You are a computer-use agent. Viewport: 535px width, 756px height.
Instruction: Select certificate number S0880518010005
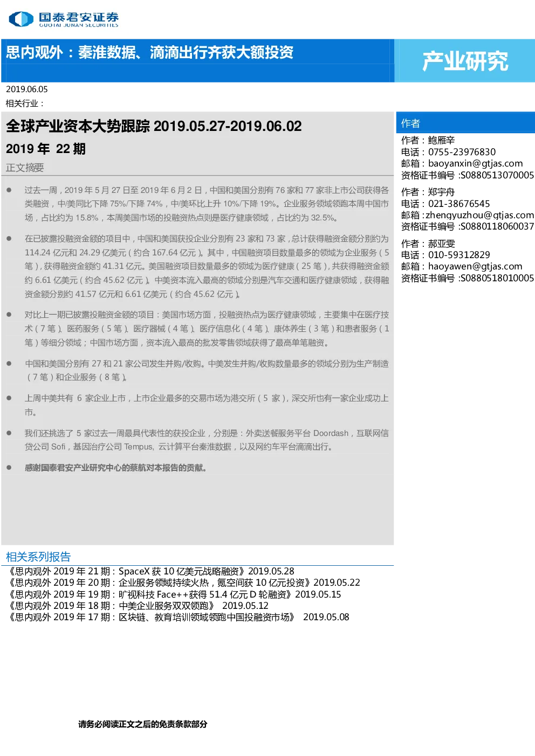click(497, 278)
